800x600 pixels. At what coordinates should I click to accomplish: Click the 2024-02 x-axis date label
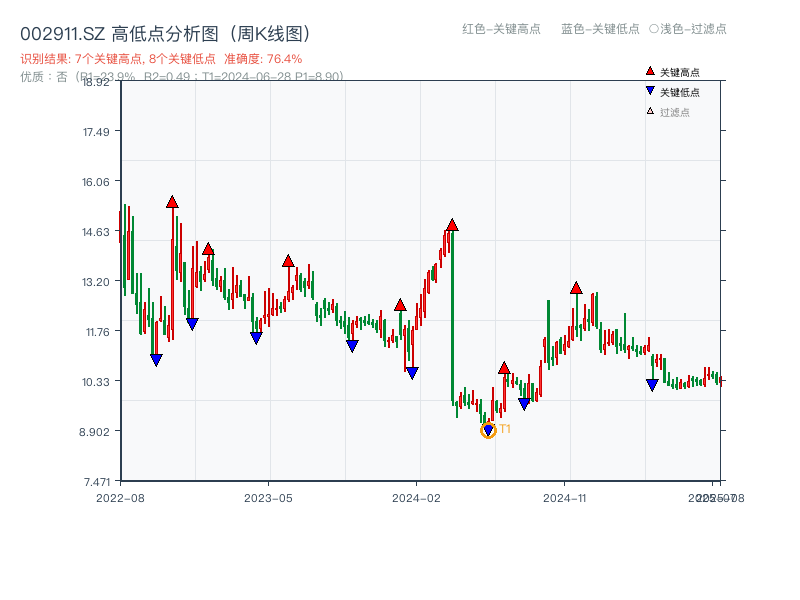click(414, 498)
